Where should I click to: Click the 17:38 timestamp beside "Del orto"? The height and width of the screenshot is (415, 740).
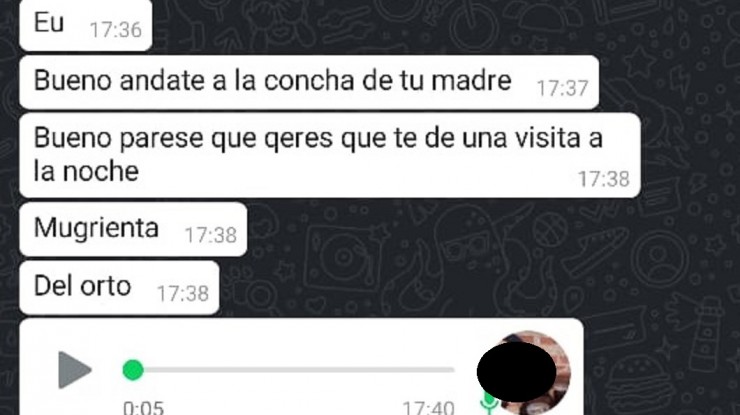[183, 294]
